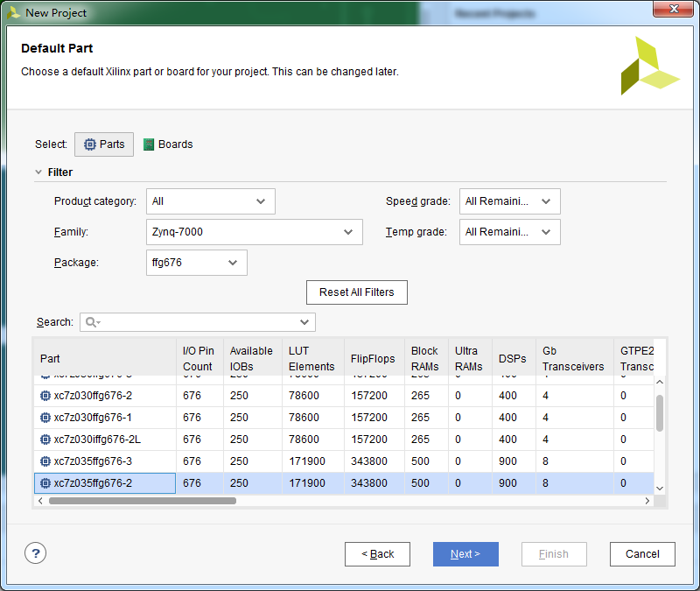Click chip icon for xc7z030iffg676-2L

(45, 440)
